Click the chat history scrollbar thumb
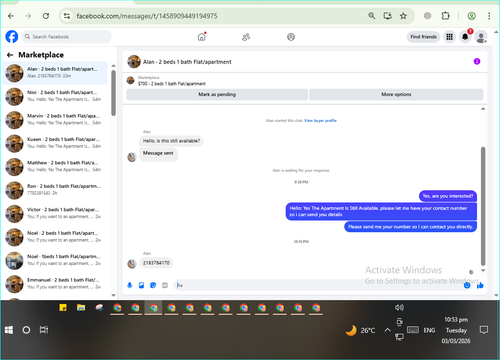Viewport: 500px width, 360px height. pyautogui.click(x=483, y=206)
